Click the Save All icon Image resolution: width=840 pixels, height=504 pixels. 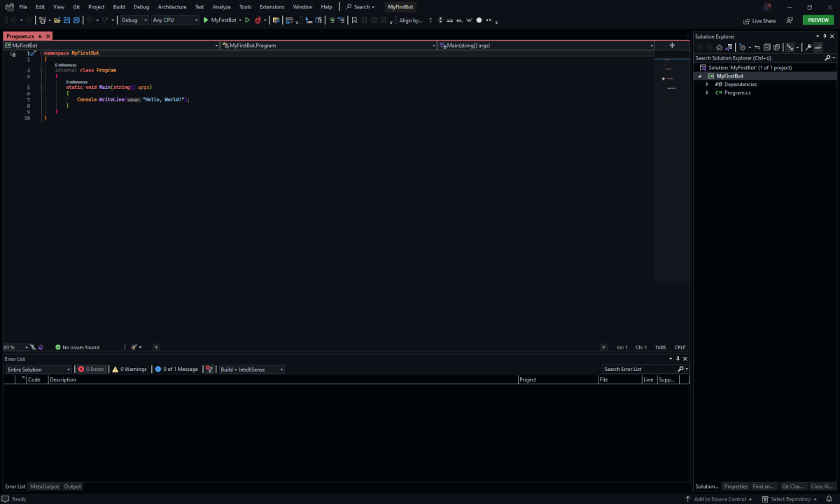coord(78,20)
